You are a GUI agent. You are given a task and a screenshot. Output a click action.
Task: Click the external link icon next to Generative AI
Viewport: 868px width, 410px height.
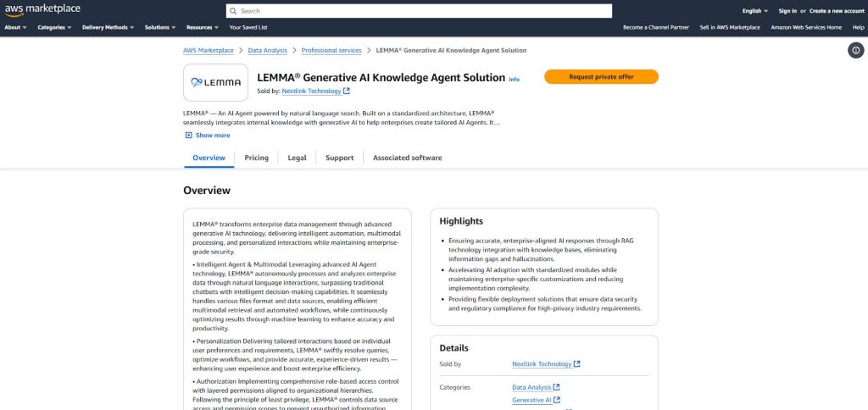[x=557, y=400]
